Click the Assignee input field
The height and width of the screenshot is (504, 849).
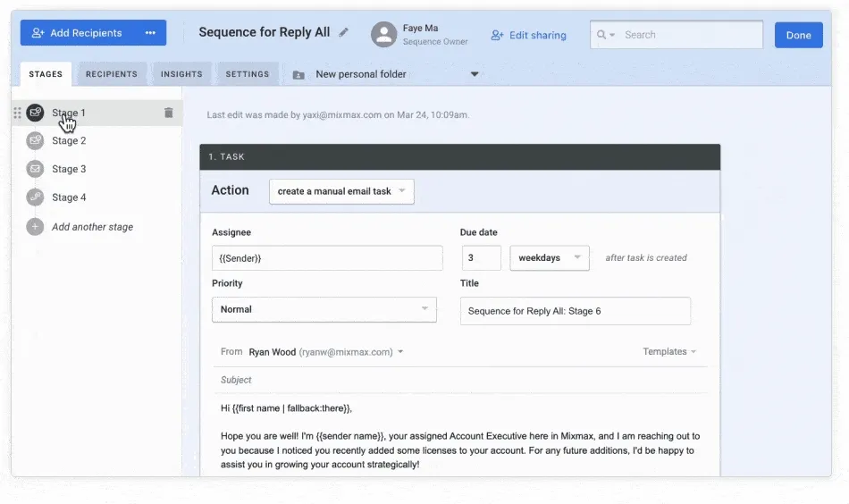click(327, 258)
